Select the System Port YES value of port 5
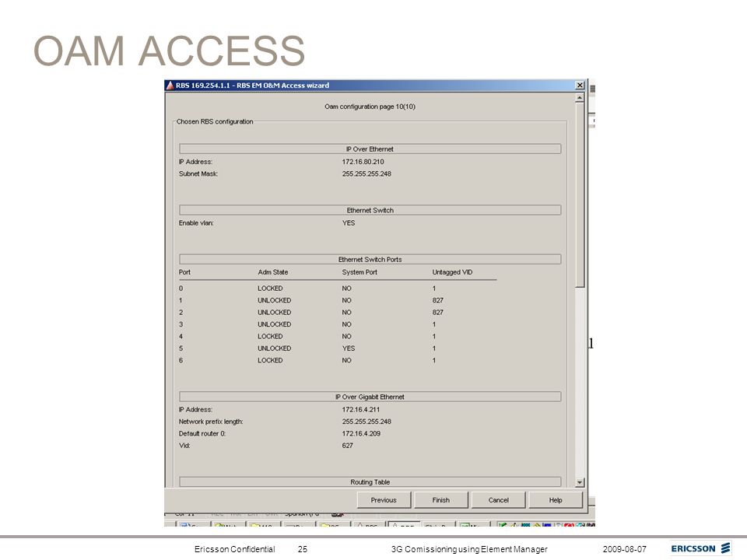This screenshot has height=560, width=747. pos(349,348)
